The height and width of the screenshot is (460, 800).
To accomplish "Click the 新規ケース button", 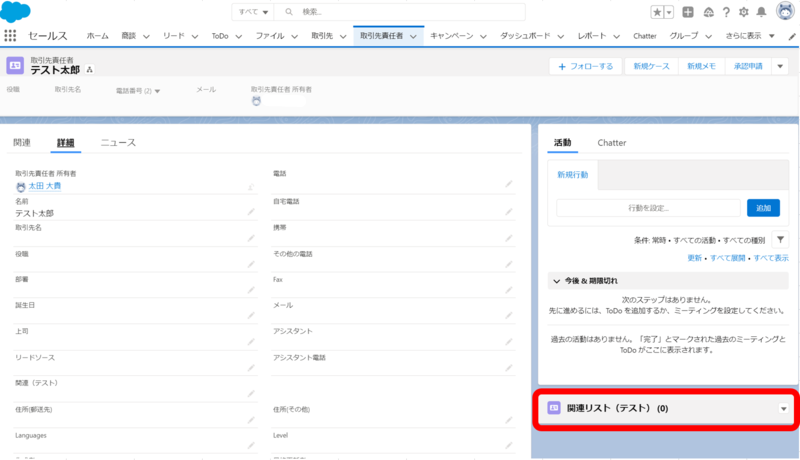I will pyautogui.click(x=652, y=66).
